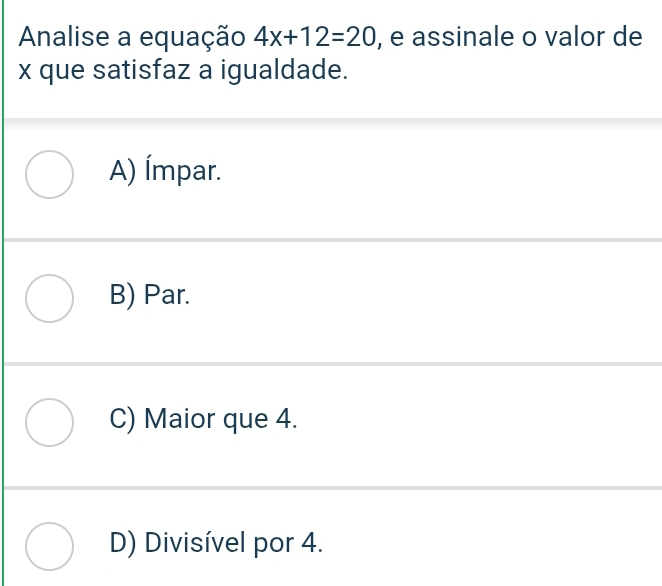Choose the radio circle beside 'Maior que 4'
The image size is (662, 586).
click(49, 420)
